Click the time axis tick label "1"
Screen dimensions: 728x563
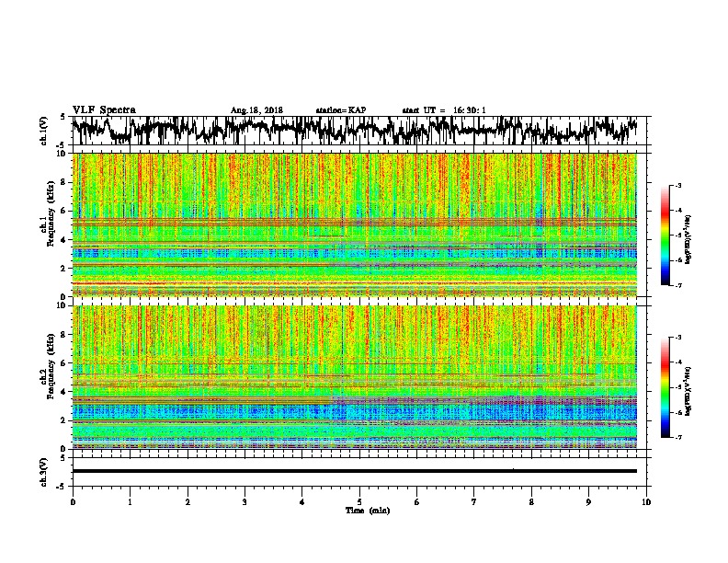point(130,502)
